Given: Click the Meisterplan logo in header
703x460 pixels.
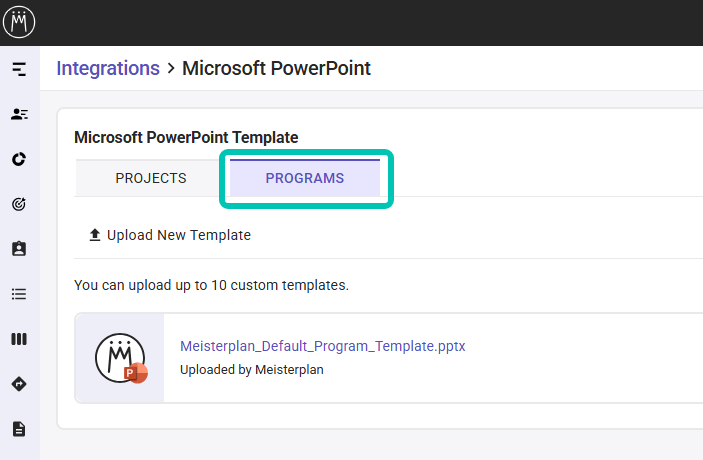Looking at the screenshot, I should 19,22.
